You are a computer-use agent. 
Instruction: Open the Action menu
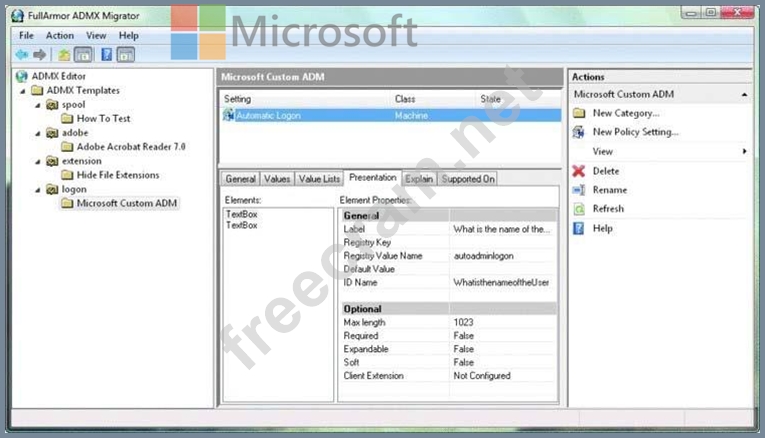[60, 36]
